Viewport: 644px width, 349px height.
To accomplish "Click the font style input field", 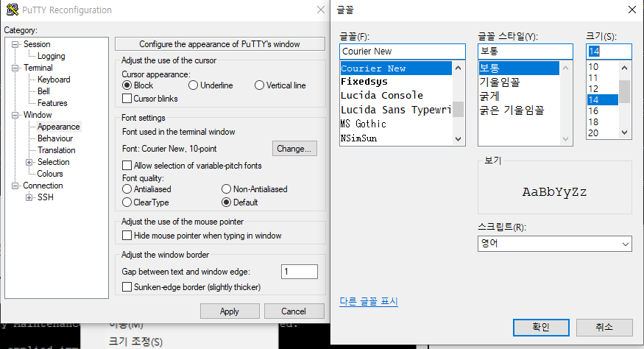I will (x=526, y=52).
